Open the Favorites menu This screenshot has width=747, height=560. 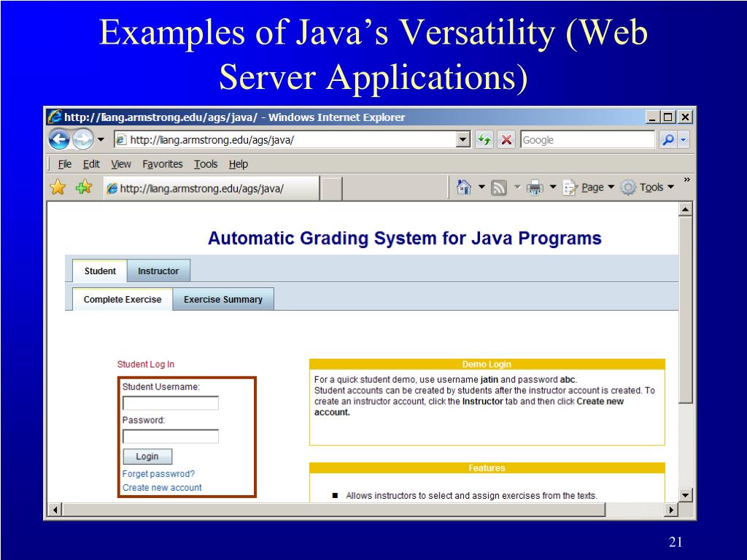pos(162,163)
